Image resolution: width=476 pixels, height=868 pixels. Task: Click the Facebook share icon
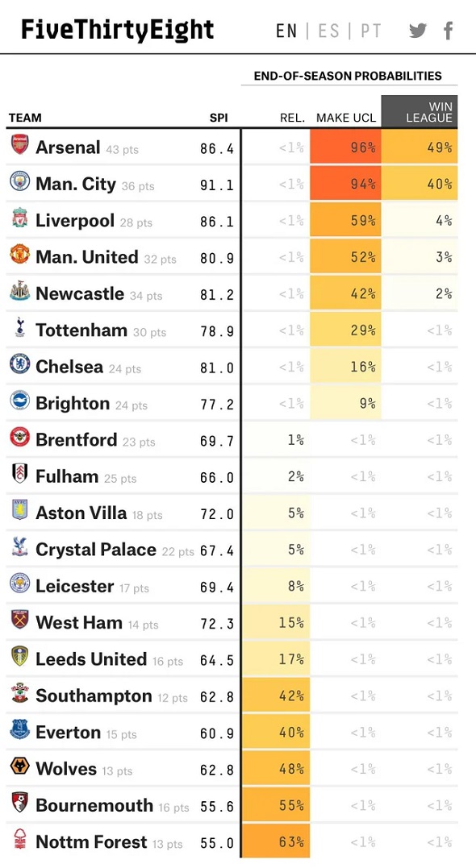coord(449,30)
